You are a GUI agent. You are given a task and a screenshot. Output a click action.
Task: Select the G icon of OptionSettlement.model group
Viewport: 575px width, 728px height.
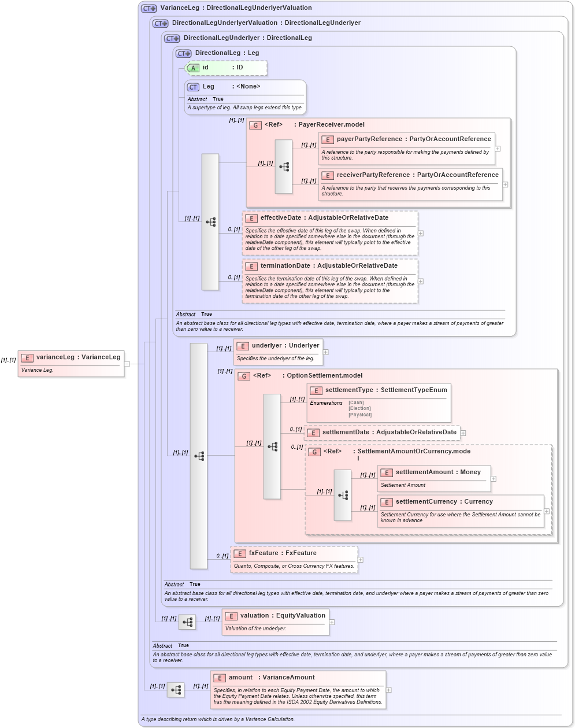coord(243,375)
